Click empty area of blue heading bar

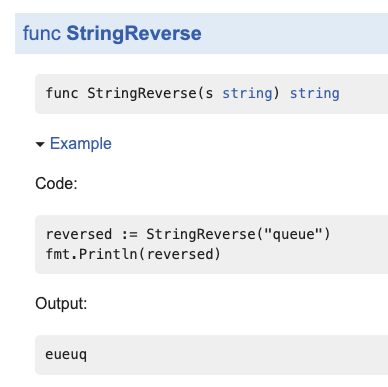click(293, 33)
